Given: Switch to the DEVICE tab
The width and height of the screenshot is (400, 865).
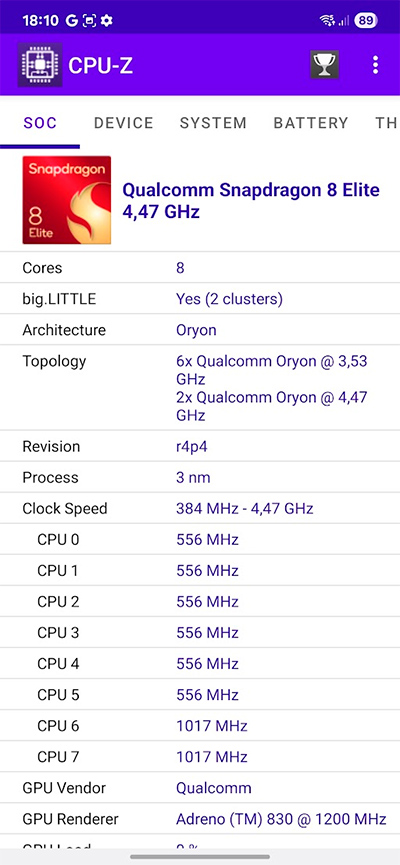Looking at the screenshot, I should [x=124, y=122].
